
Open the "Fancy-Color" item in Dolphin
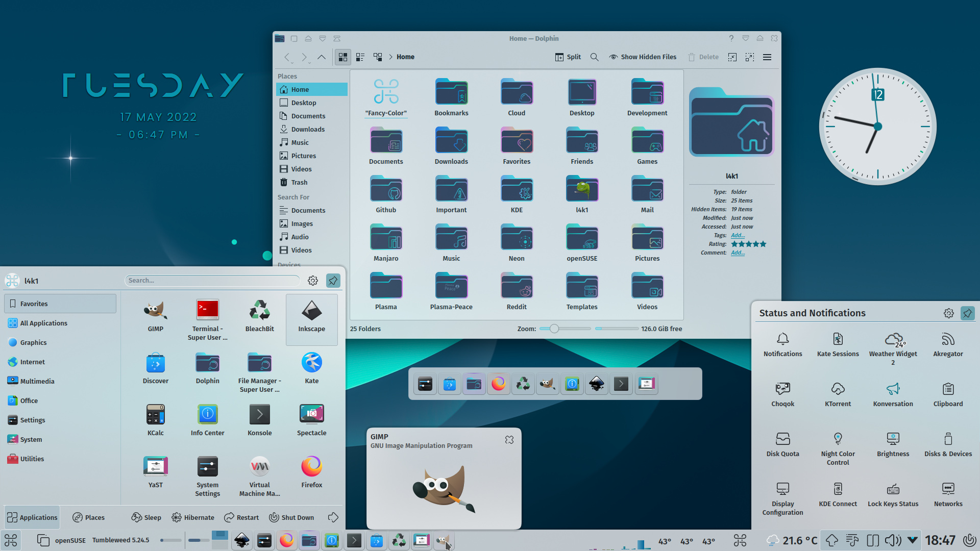tap(386, 97)
